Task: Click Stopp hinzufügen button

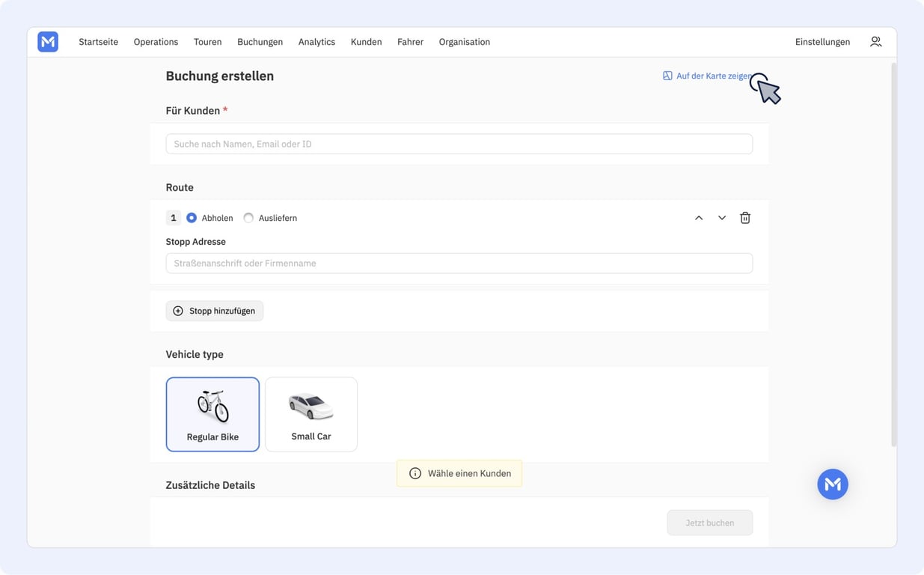Action: 215,311
